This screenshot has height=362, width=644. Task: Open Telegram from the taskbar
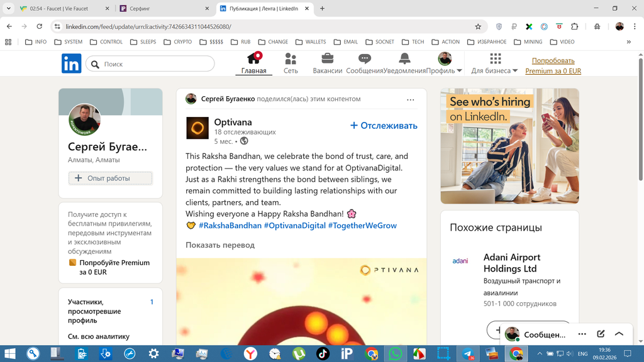point(467,353)
